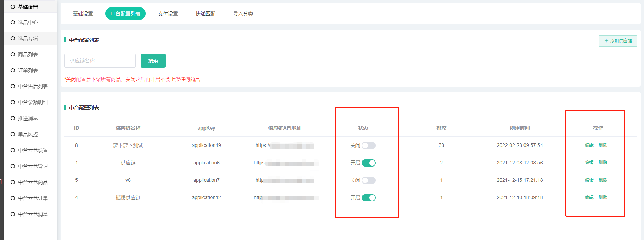644x240 pixels.
Task: Open the 支付设置 tab
Action: pyautogui.click(x=168, y=13)
